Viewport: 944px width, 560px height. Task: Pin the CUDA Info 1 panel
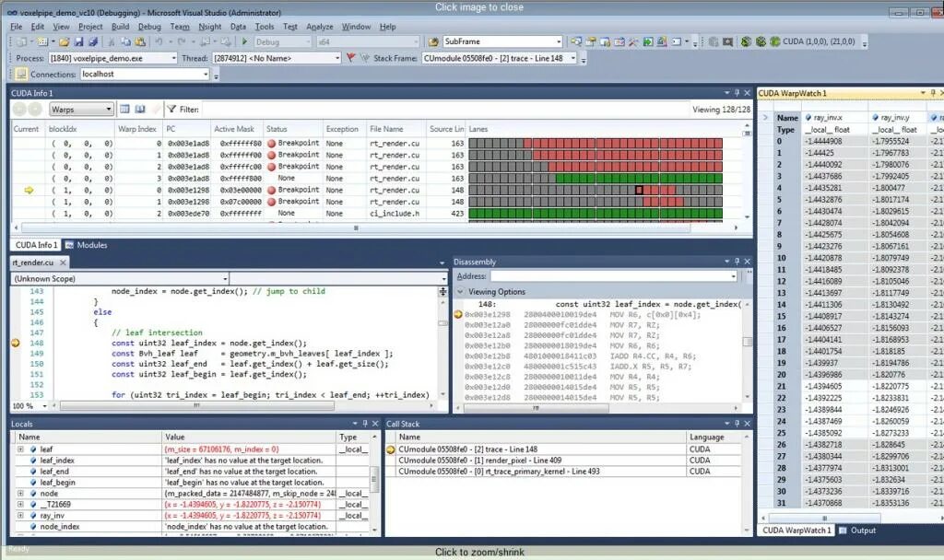(737, 93)
